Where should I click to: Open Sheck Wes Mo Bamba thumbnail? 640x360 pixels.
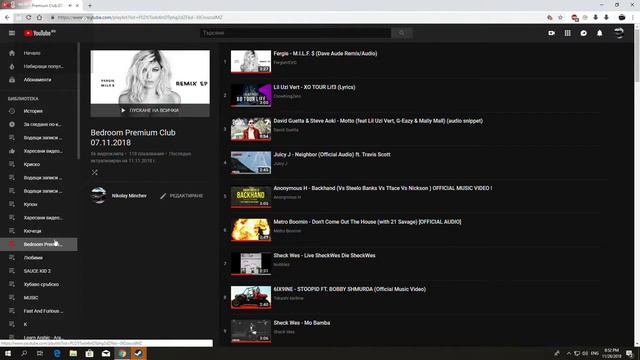tap(251, 331)
